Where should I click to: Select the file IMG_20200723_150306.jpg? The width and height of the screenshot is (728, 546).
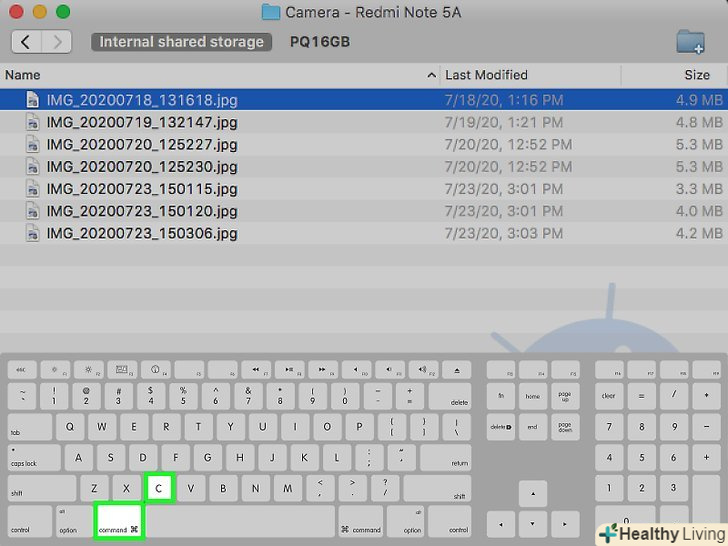(142, 233)
